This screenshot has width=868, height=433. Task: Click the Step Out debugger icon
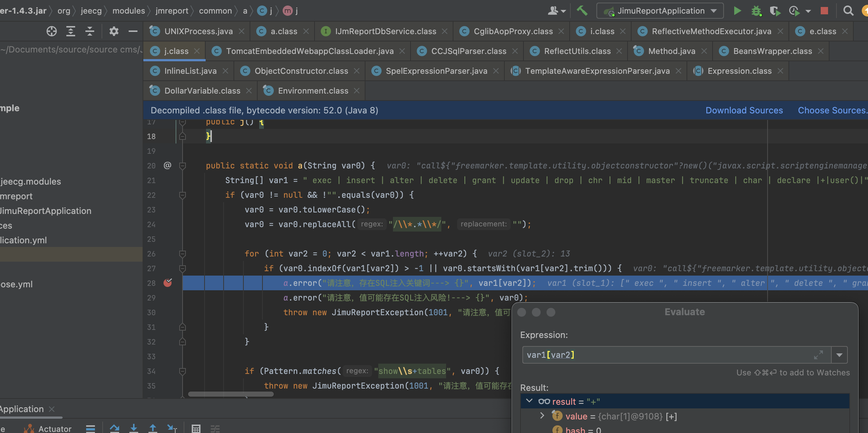[153, 428]
